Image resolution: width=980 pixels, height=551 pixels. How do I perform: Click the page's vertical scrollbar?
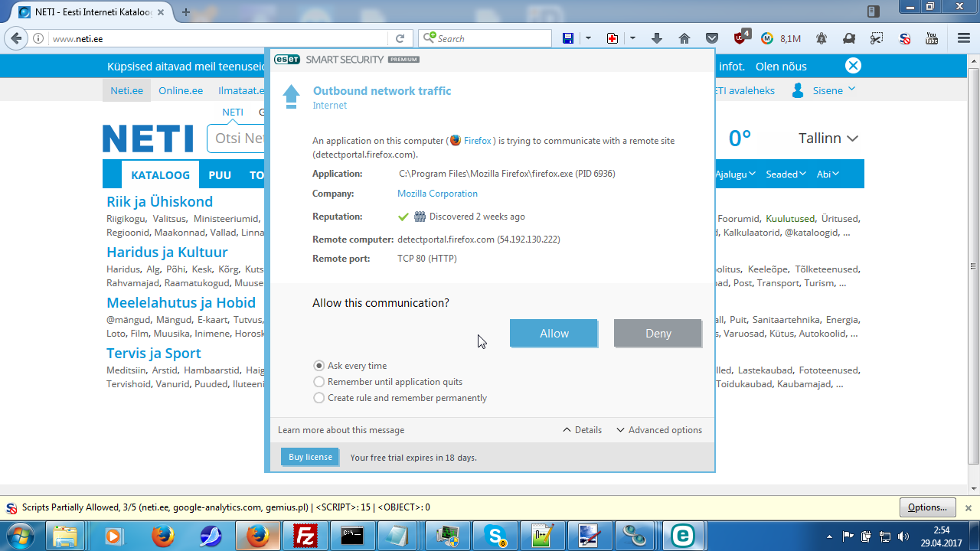coord(973,266)
